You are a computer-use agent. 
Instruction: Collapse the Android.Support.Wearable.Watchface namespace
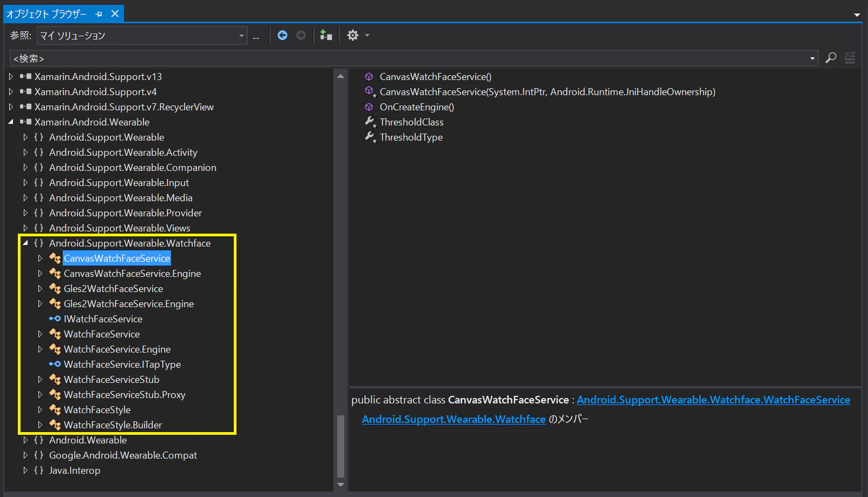[25, 243]
